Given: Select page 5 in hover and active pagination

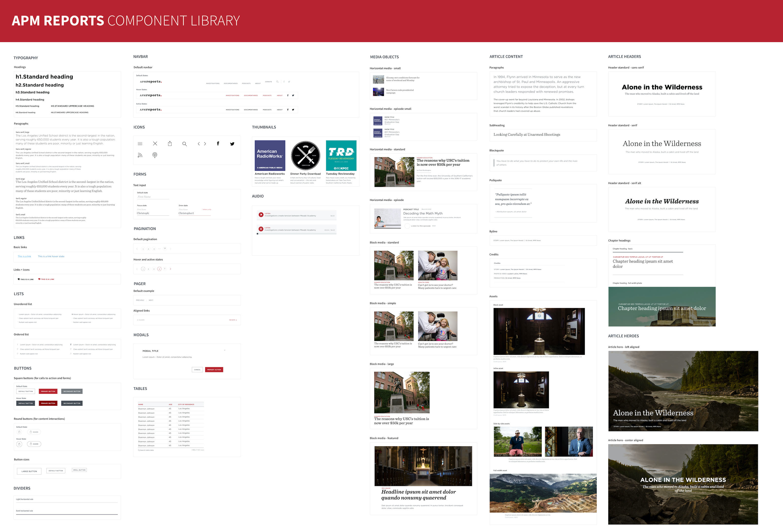Looking at the screenshot, I should [165, 269].
